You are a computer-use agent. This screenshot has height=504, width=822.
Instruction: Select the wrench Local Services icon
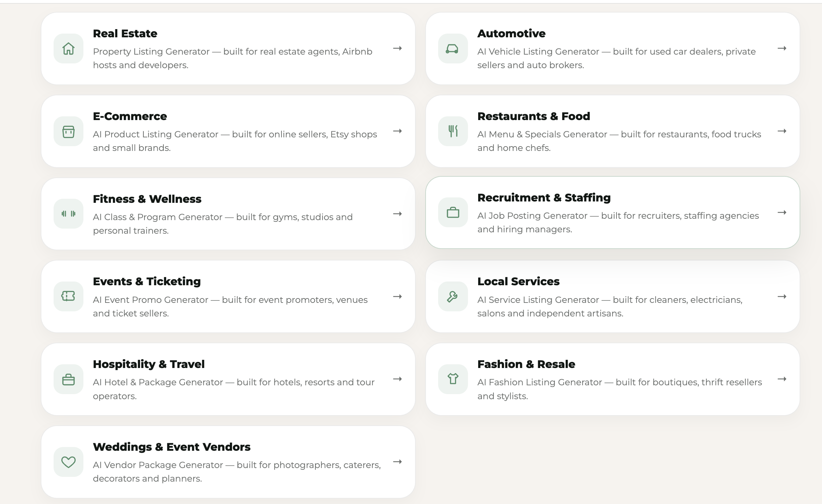tap(453, 296)
